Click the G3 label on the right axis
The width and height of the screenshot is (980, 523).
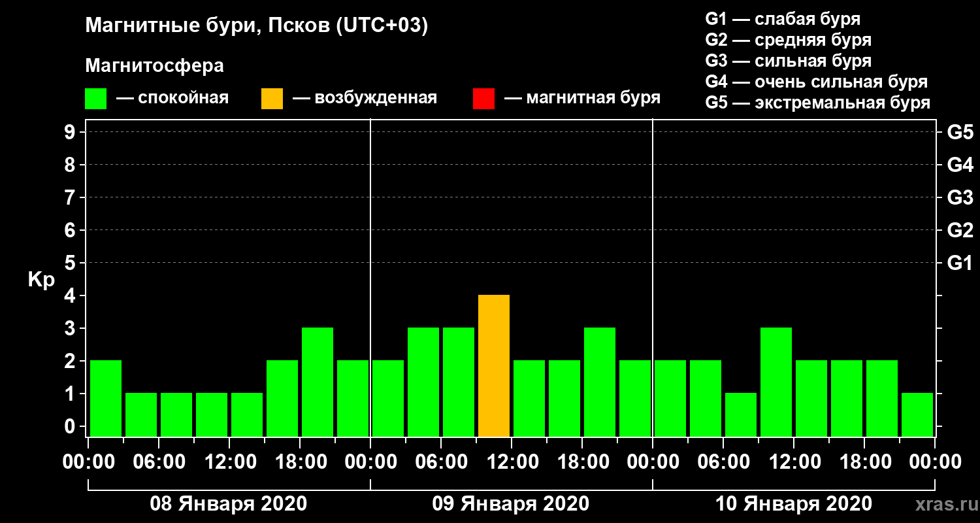(x=960, y=197)
